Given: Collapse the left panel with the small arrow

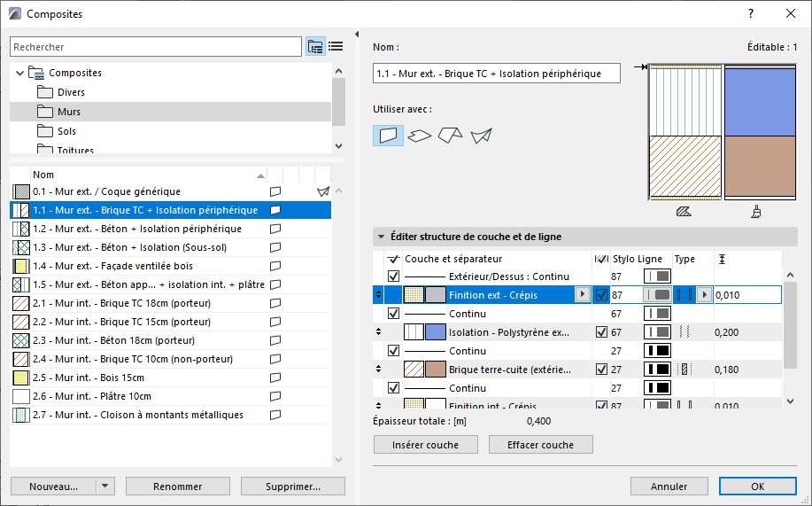Looking at the screenshot, I should [357, 35].
